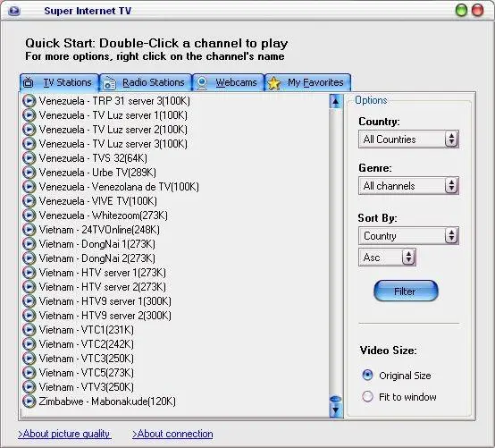This screenshot has height=448, width=495.
Task: Select Original Size video option
Action: click(368, 375)
